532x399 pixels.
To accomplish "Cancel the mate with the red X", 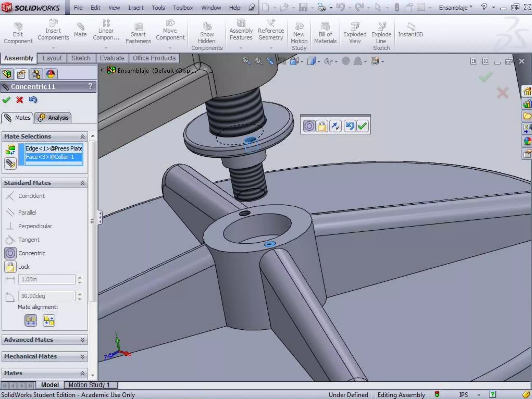I will [x=19, y=100].
